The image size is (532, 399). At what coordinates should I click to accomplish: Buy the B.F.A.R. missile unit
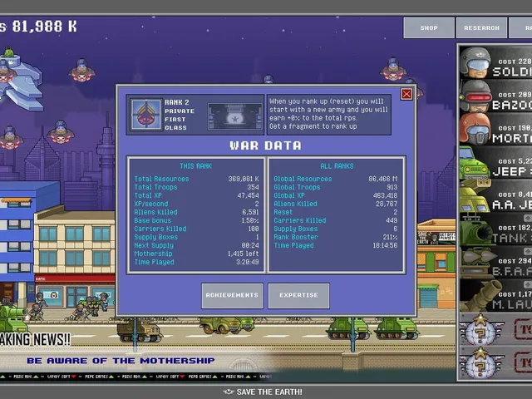click(x=495, y=263)
